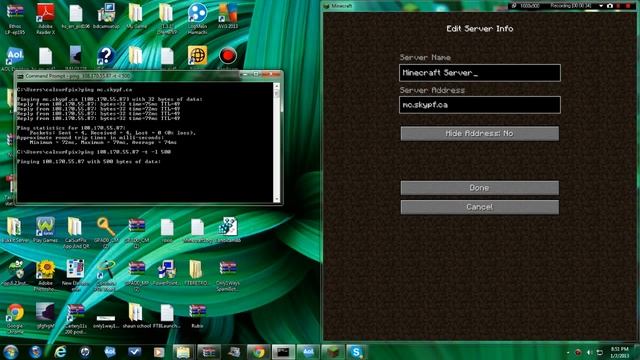Open the My Game folder on desktop
The height and width of the screenshot is (360, 640).
[136, 16]
